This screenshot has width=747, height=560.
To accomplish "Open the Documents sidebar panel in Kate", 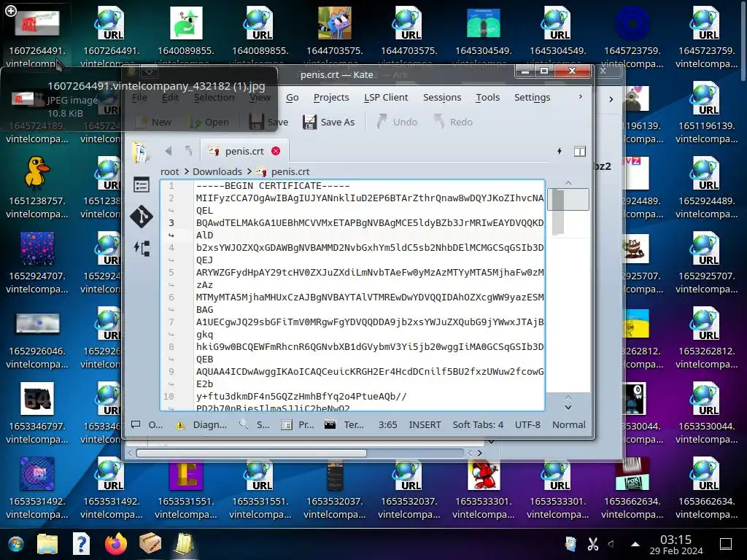I will click(141, 152).
